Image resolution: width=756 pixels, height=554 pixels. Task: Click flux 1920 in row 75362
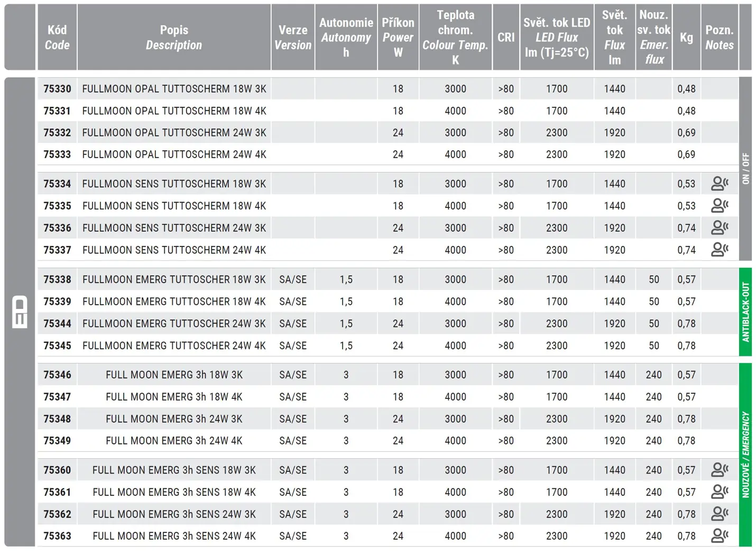pos(614,514)
